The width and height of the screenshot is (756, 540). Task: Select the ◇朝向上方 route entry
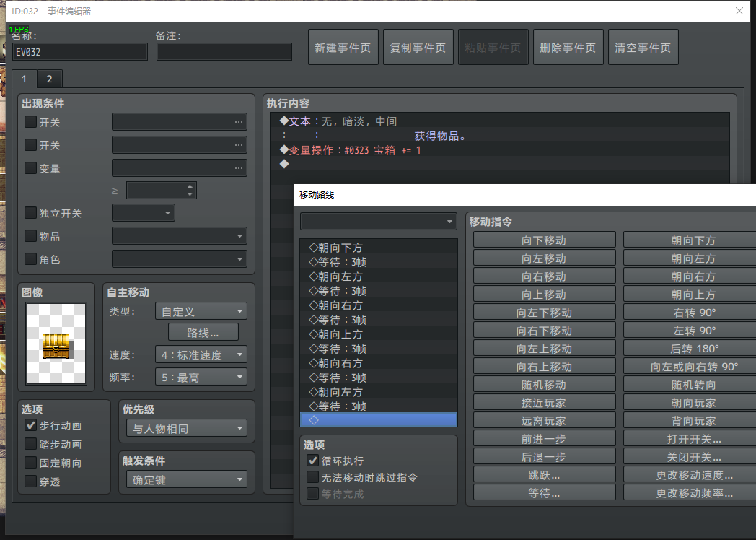tap(379, 334)
